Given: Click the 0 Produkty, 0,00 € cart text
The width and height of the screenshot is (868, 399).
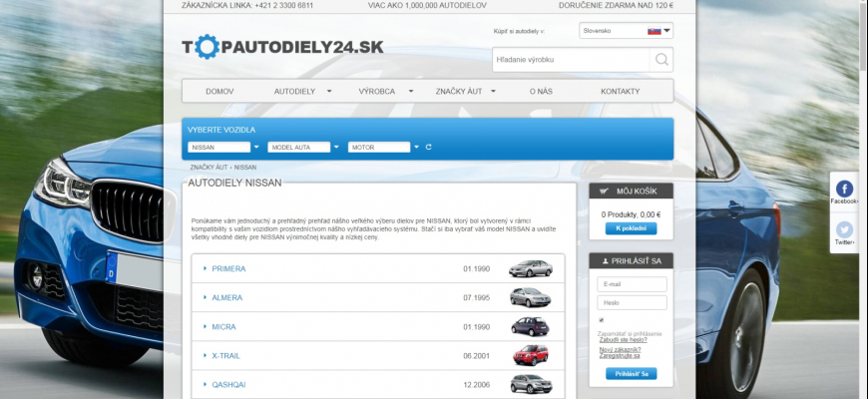Looking at the screenshot, I should [632, 214].
